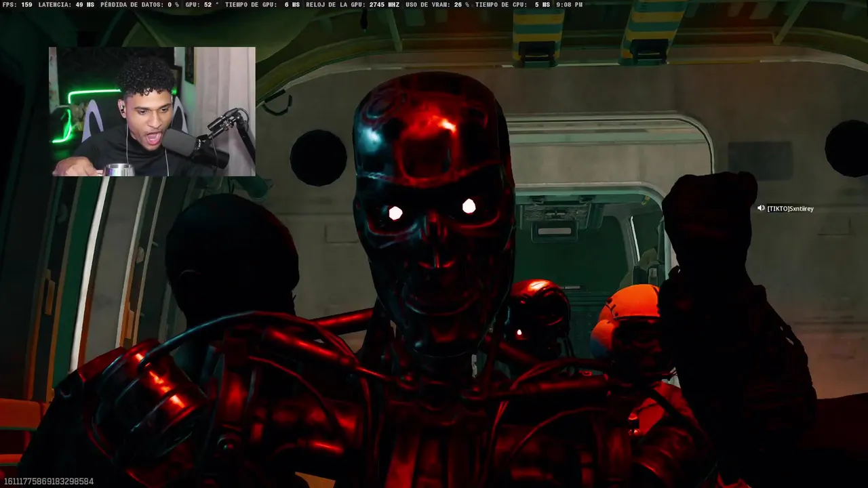The height and width of the screenshot is (488, 868).
Task: Click the session ID number 16111775869183298584
Action: click(x=48, y=481)
